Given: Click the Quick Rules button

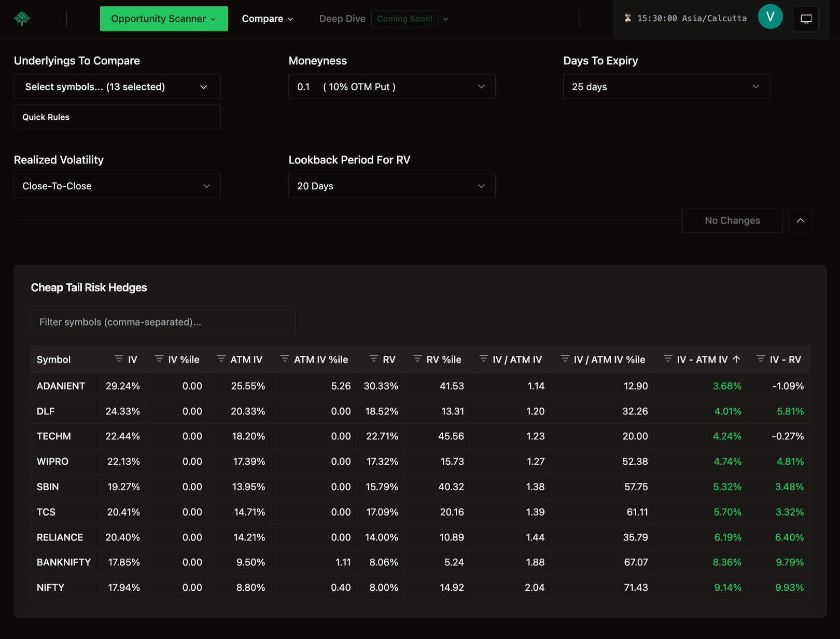Looking at the screenshot, I should click(x=117, y=117).
